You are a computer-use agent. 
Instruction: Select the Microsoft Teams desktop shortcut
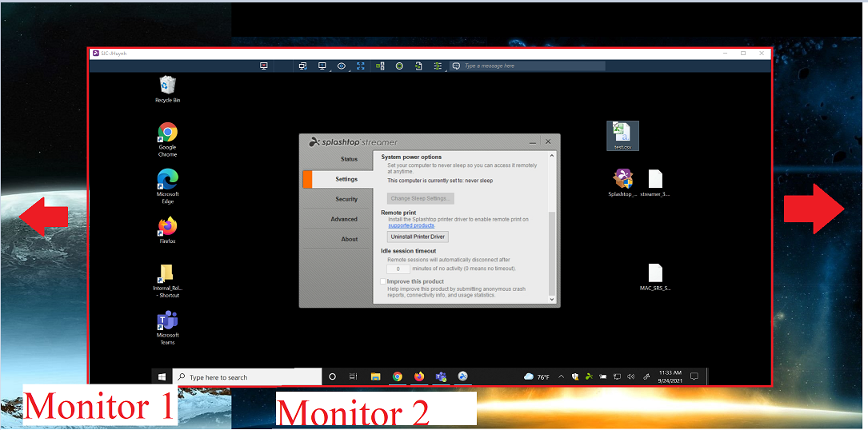pos(168,328)
